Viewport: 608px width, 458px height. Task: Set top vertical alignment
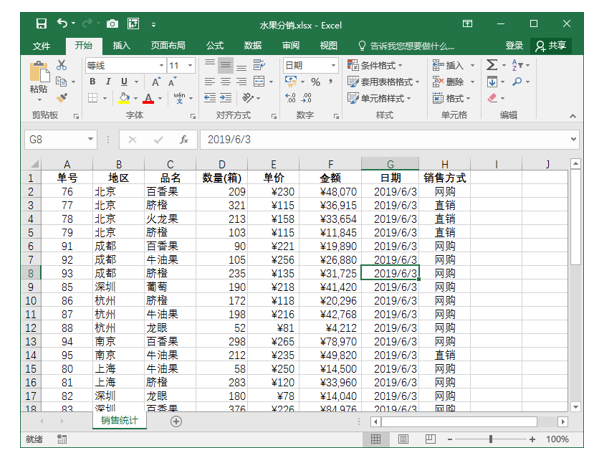click(x=210, y=63)
